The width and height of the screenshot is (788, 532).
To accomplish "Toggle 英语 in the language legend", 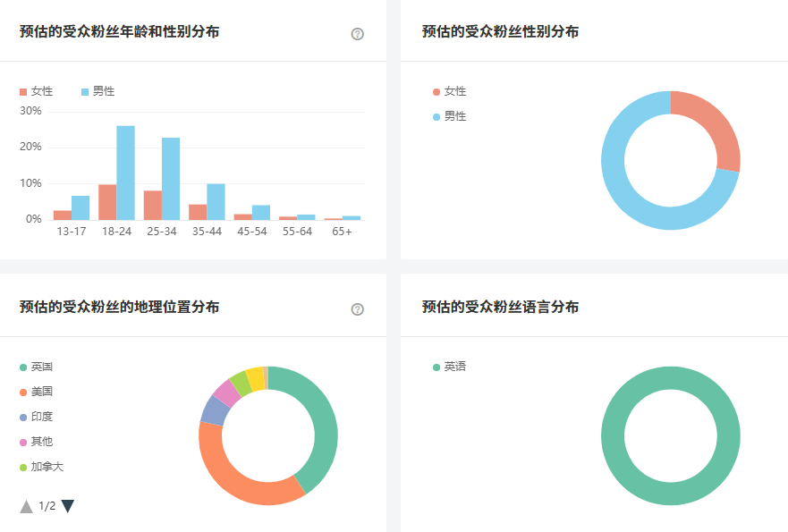I will tap(450, 367).
